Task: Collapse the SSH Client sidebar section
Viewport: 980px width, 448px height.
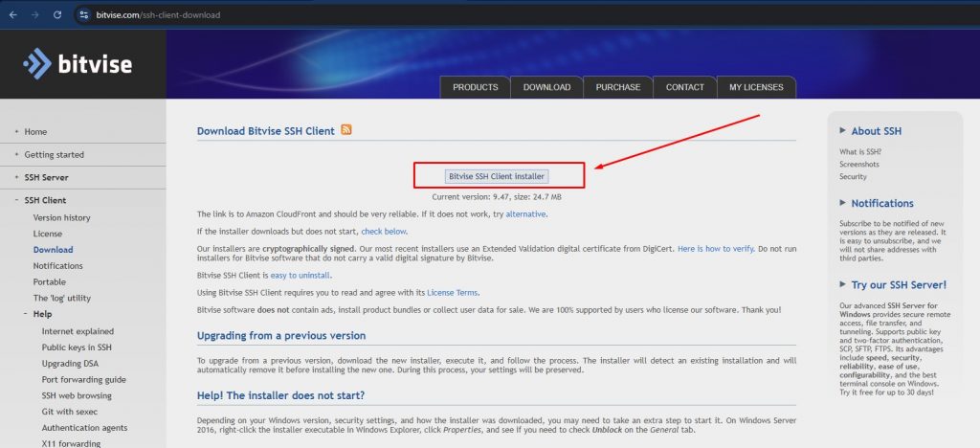Action: tap(16, 200)
